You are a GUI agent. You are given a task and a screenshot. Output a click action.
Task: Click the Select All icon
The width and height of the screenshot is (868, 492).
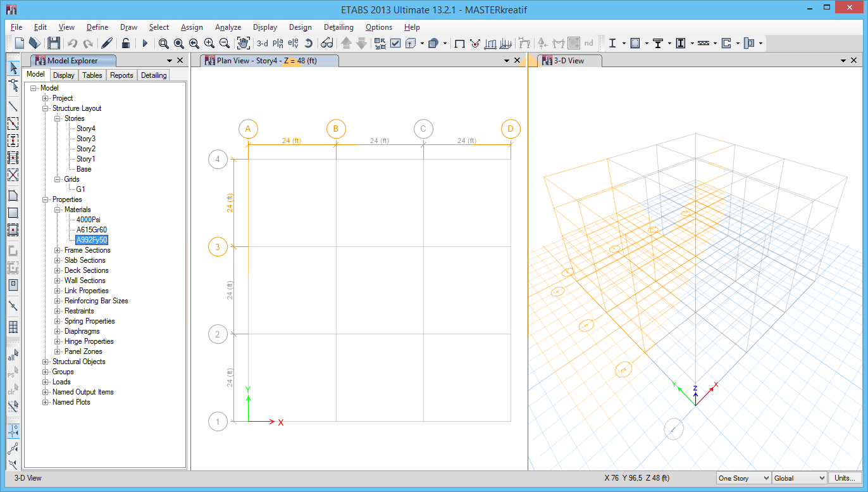[x=13, y=356]
